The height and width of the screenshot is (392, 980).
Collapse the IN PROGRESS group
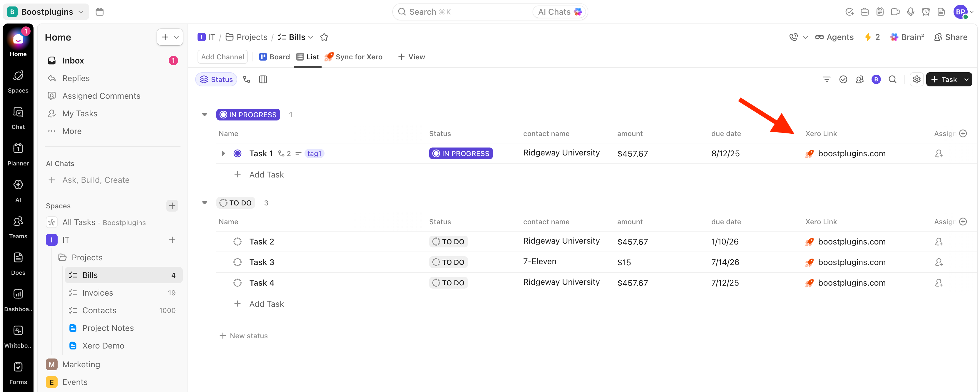click(x=204, y=115)
